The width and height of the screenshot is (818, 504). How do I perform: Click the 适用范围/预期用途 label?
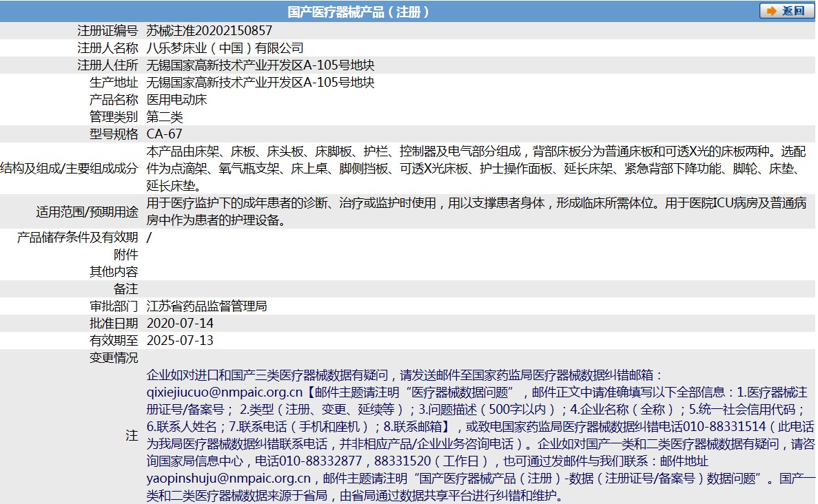pos(87,211)
